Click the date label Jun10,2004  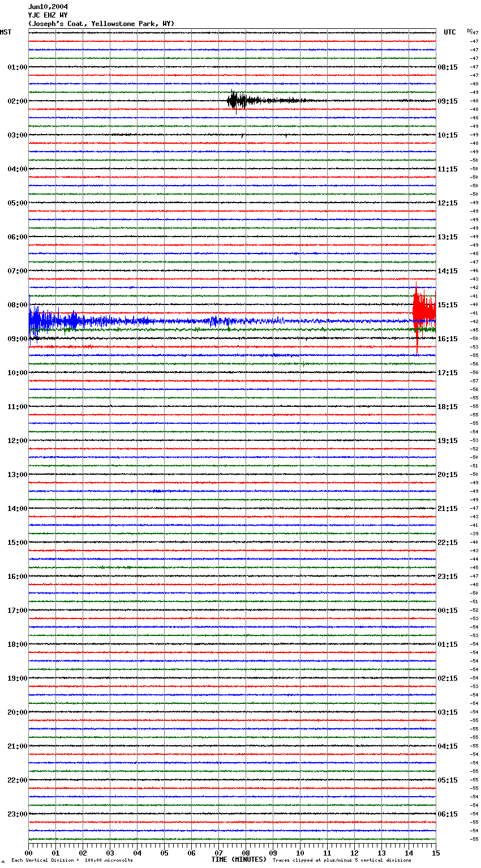click(x=48, y=7)
